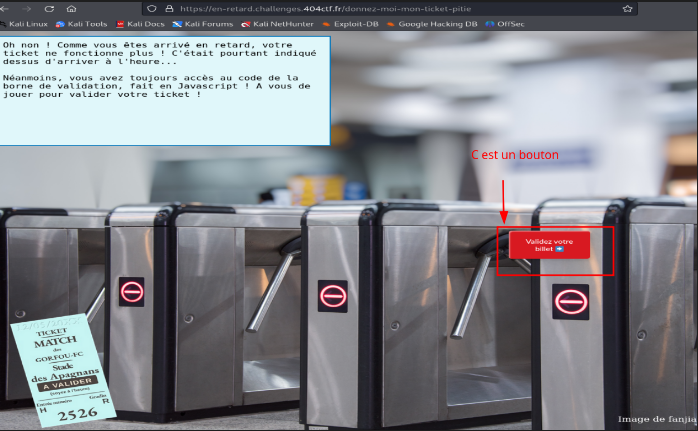
Task: Reload the current page
Action: pyautogui.click(x=50, y=8)
